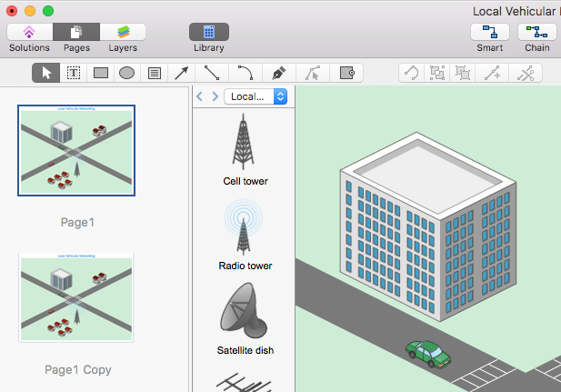This screenshot has height=392, width=561.
Task: Click the Chain connector button
Action: [x=536, y=33]
